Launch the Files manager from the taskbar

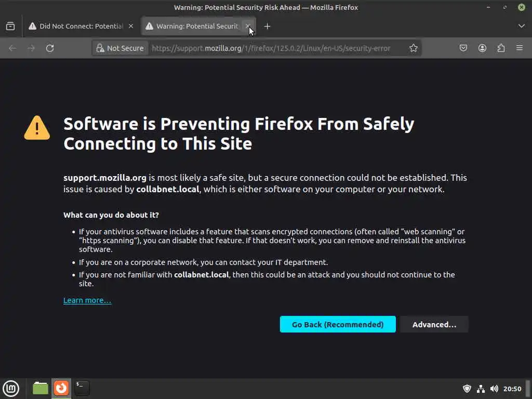coord(41,389)
